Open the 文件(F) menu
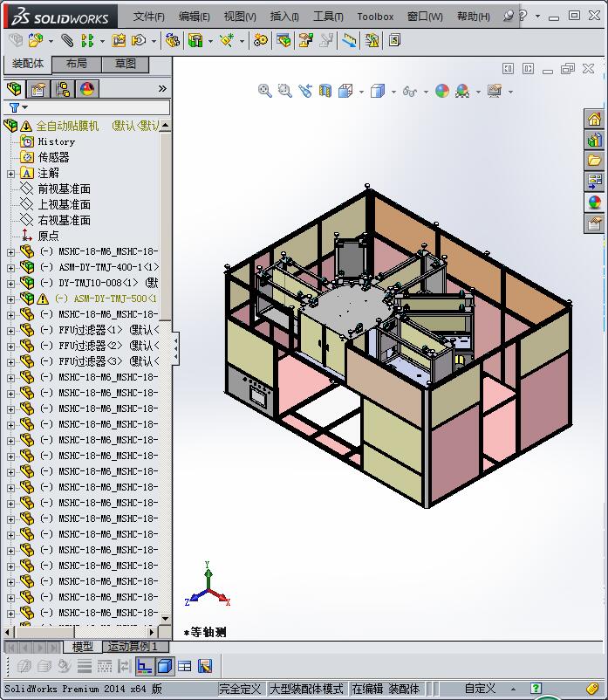 coord(149,17)
